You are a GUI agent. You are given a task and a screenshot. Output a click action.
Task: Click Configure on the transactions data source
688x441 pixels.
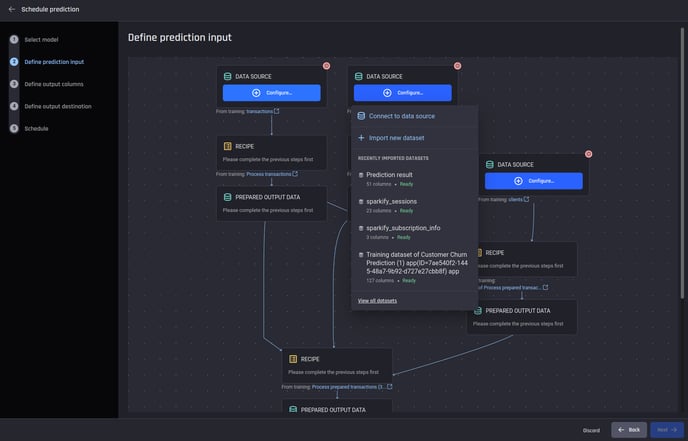(x=272, y=93)
